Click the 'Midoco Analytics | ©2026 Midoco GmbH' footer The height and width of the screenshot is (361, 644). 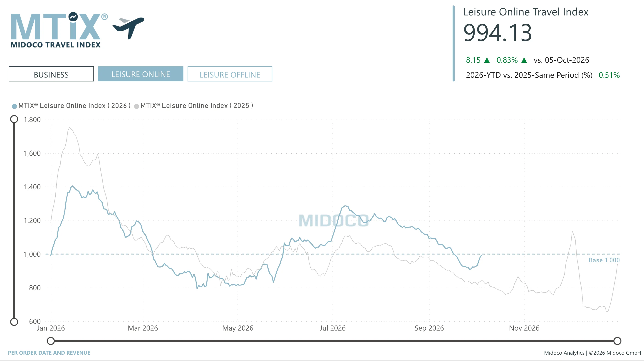(x=592, y=353)
